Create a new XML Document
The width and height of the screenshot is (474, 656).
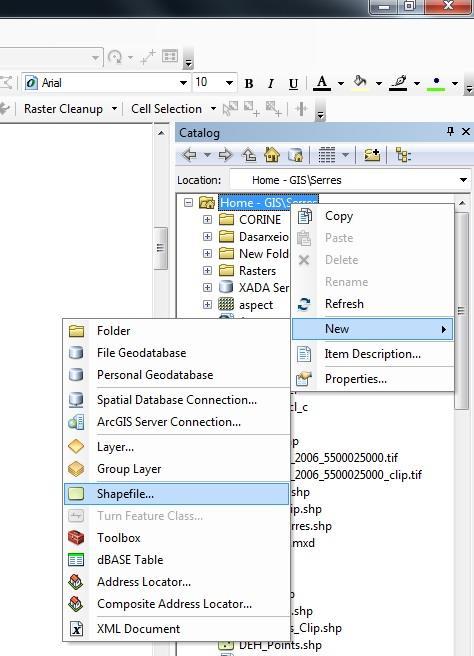[x=177, y=629]
